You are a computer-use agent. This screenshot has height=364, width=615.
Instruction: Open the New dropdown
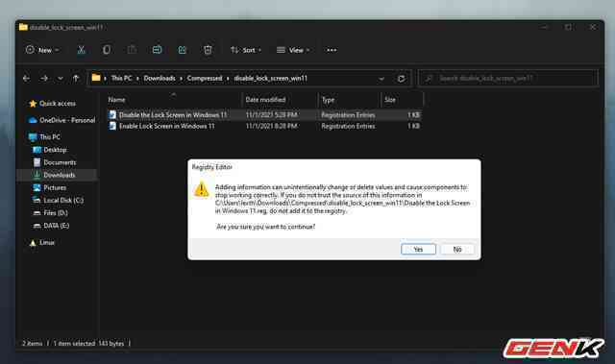click(42, 50)
